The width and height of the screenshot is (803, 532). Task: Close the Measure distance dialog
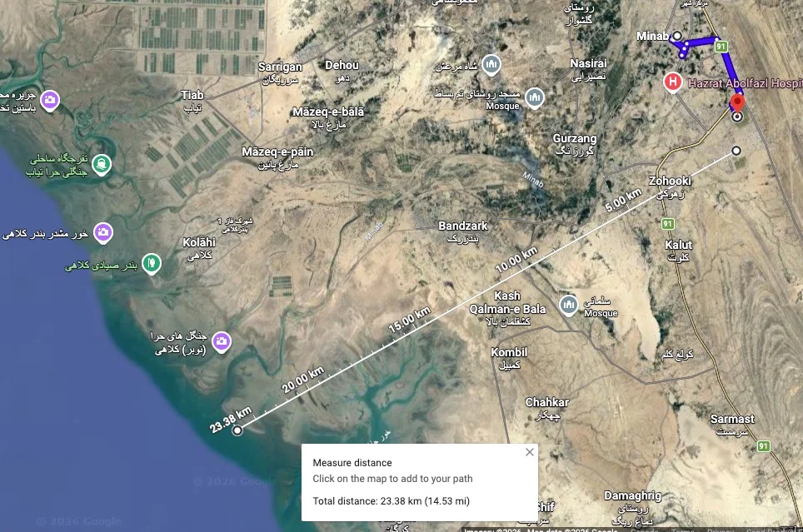pos(530,452)
